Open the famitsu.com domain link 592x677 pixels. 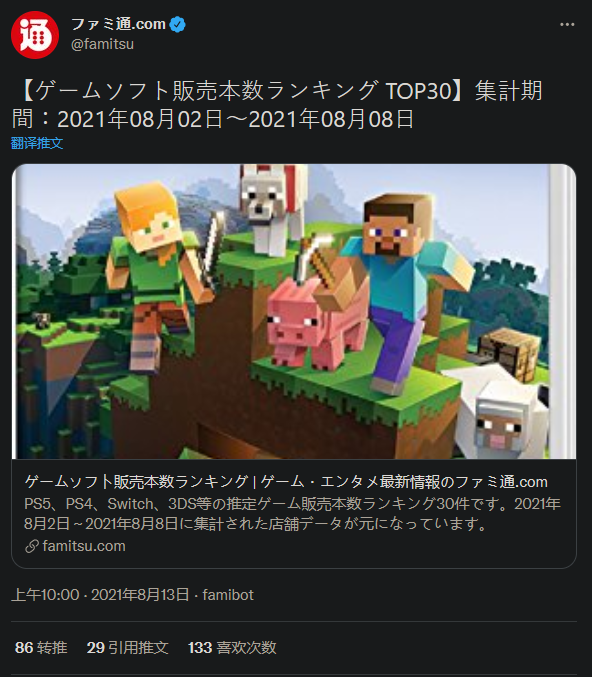(84, 546)
